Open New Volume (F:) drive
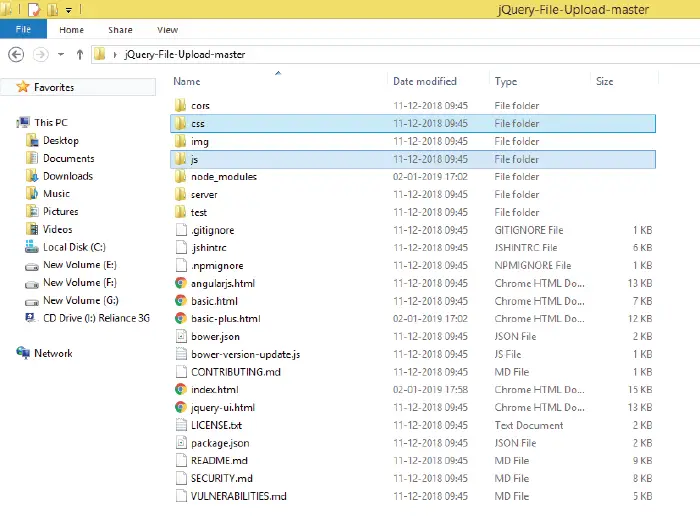This screenshot has height=516, width=700. pos(80,283)
